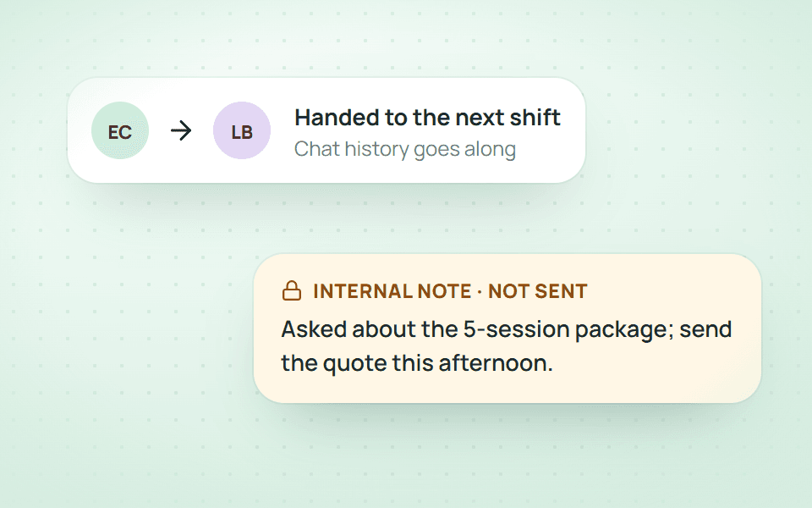Click the word "history" in the subtitle

(376, 149)
